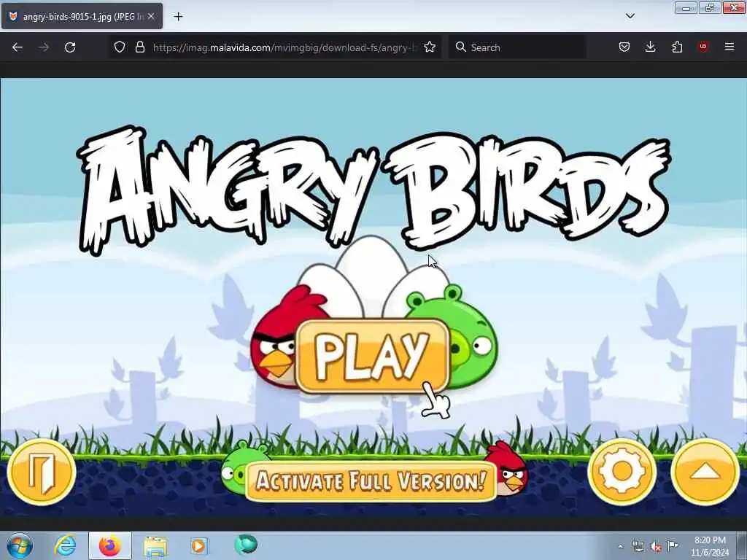
Task: Open the game settings gear button
Action: pyautogui.click(x=622, y=472)
